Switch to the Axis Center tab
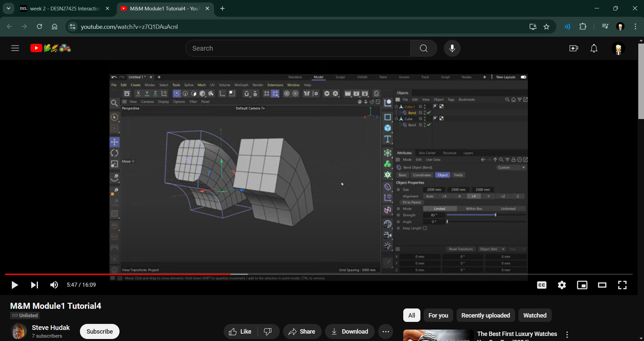 [427, 153]
